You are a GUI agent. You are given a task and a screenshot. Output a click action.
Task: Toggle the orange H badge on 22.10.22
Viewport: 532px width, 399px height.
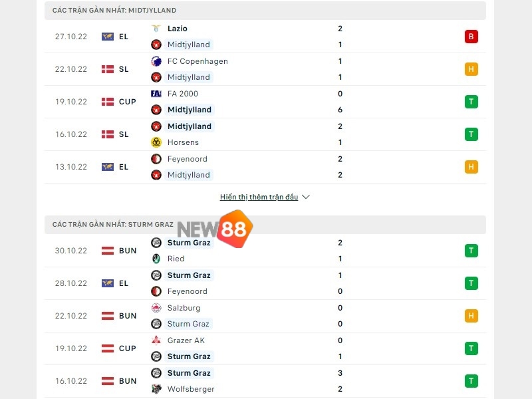(x=471, y=69)
